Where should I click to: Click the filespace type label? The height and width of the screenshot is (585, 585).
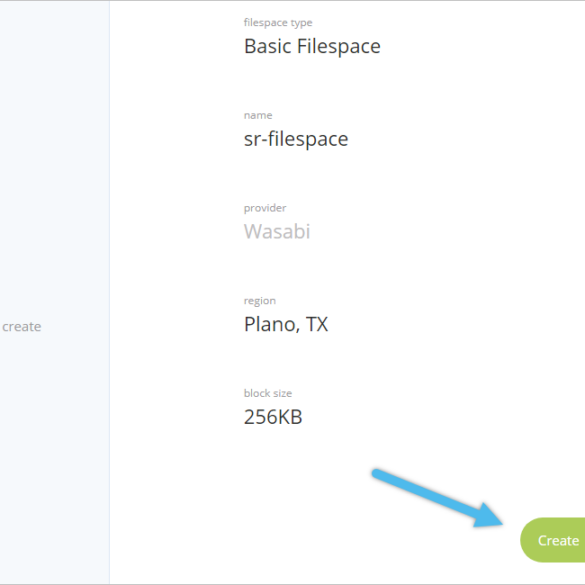278,23
